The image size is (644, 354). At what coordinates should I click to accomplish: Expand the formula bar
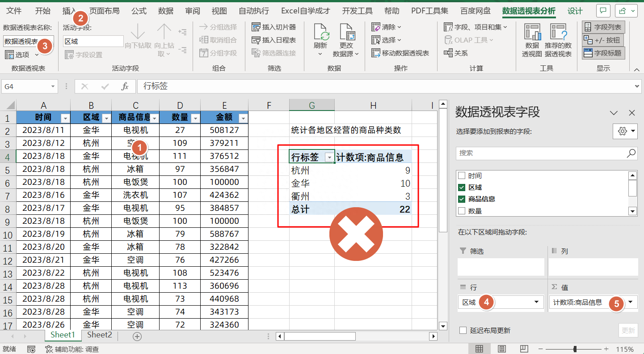click(637, 86)
